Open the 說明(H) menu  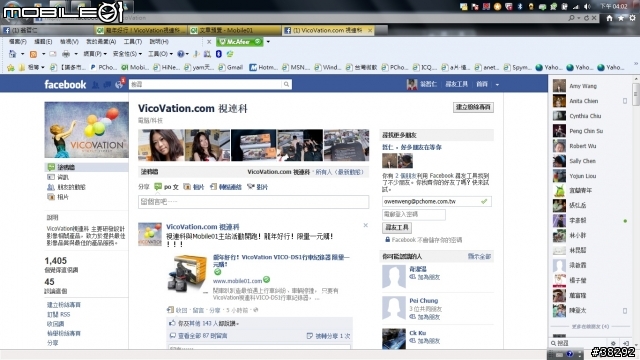(159, 42)
